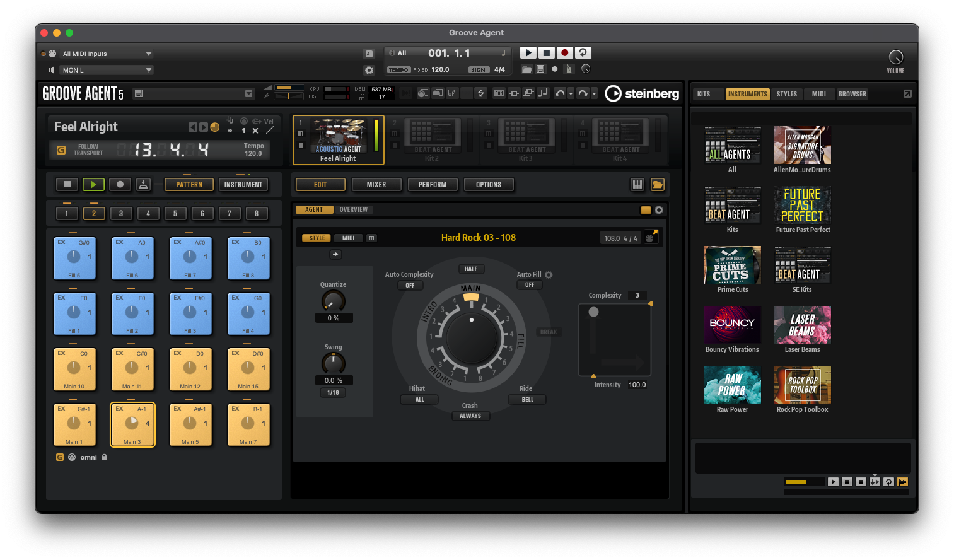Open the OPTIONS page

[x=489, y=185]
